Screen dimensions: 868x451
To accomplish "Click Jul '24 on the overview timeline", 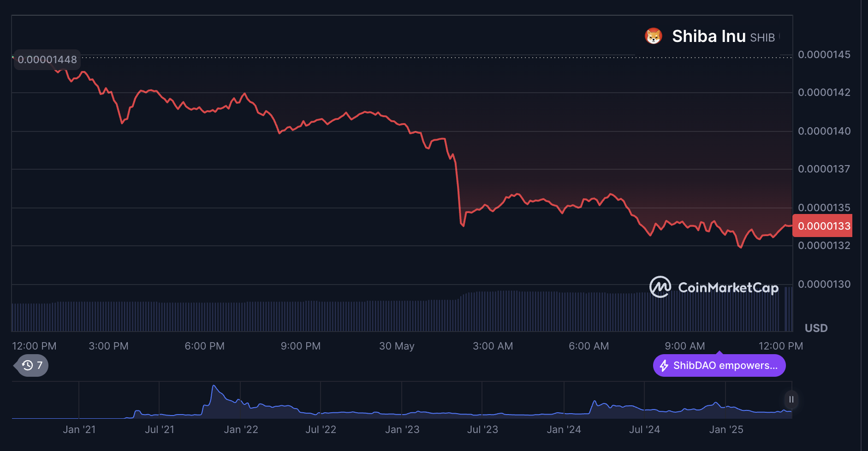I will (x=644, y=429).
